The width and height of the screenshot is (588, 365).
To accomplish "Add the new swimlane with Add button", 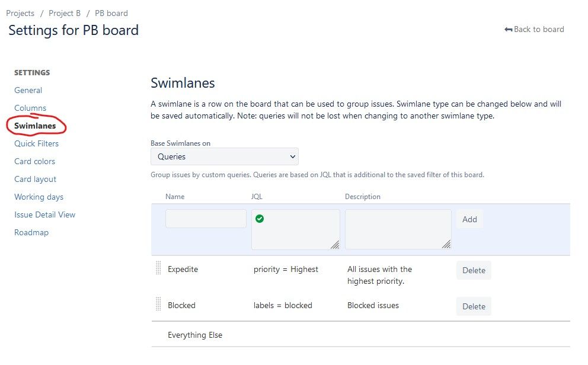I will coord(469,219).
